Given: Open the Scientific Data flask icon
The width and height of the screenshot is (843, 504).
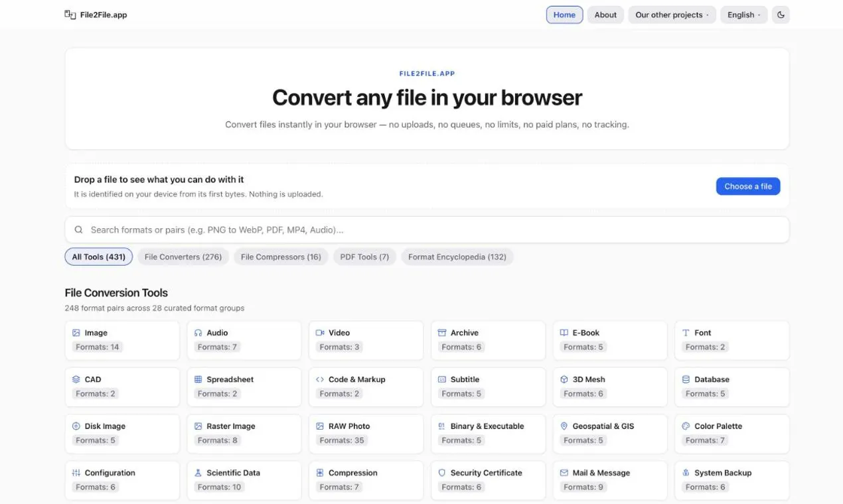Looking at the screenshot, I should point(198,473).
